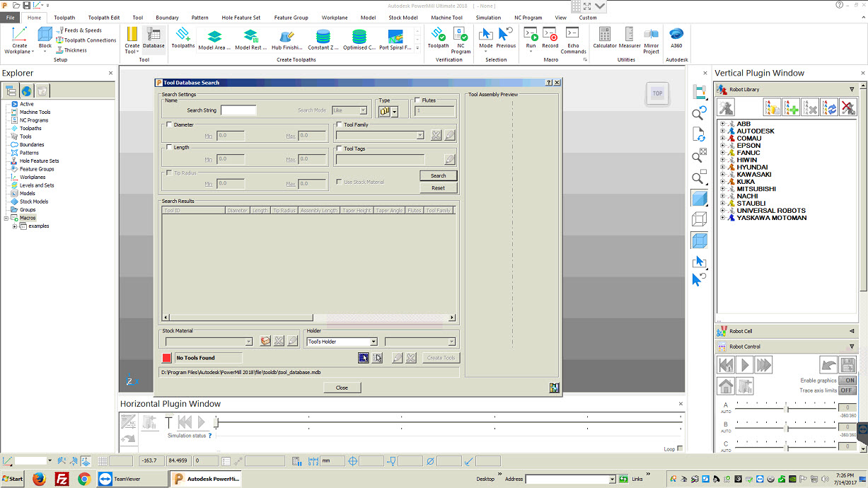
Task: Click the Search String input field
Action: point(238,110)
